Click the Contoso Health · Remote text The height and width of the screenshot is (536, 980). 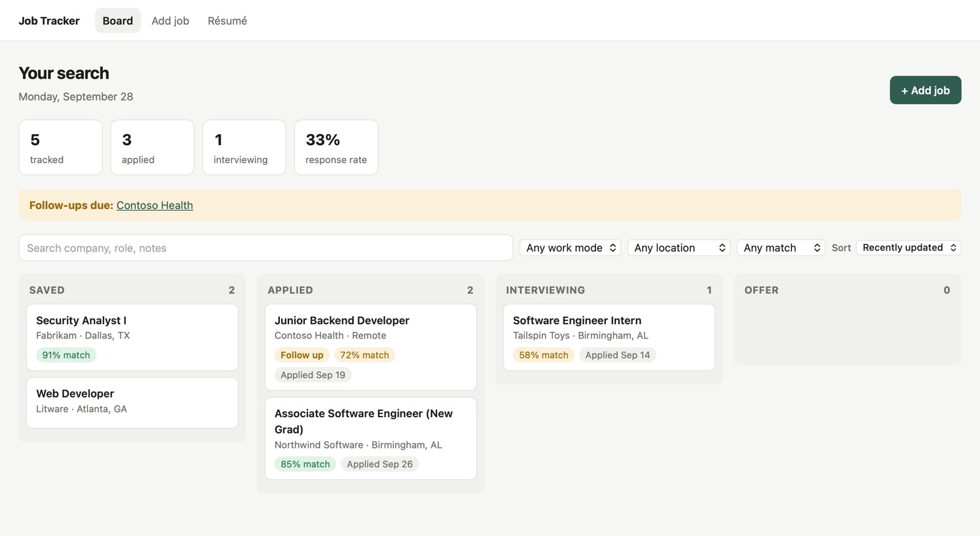(330, 336)
